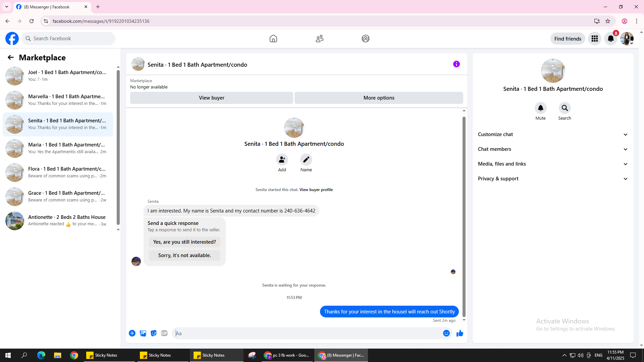Open File Explorer from the taskbar
Viewport: 644px width, 362px height.
coord(58,355)
